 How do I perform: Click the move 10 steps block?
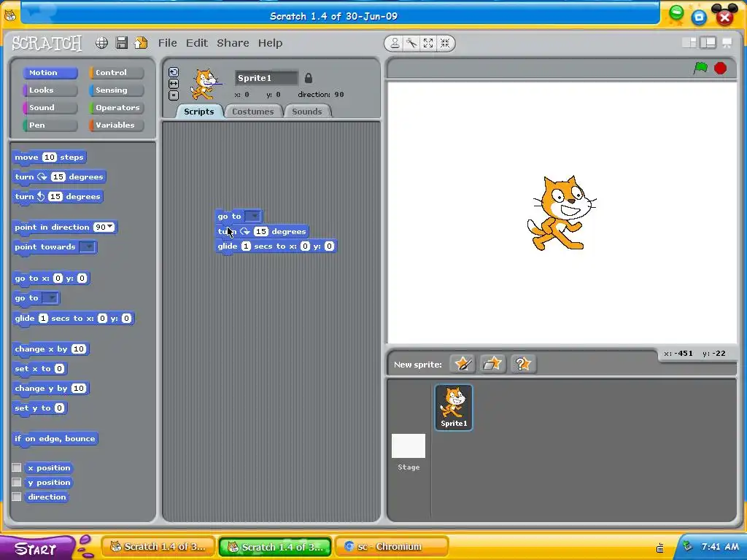coord(50,157)
